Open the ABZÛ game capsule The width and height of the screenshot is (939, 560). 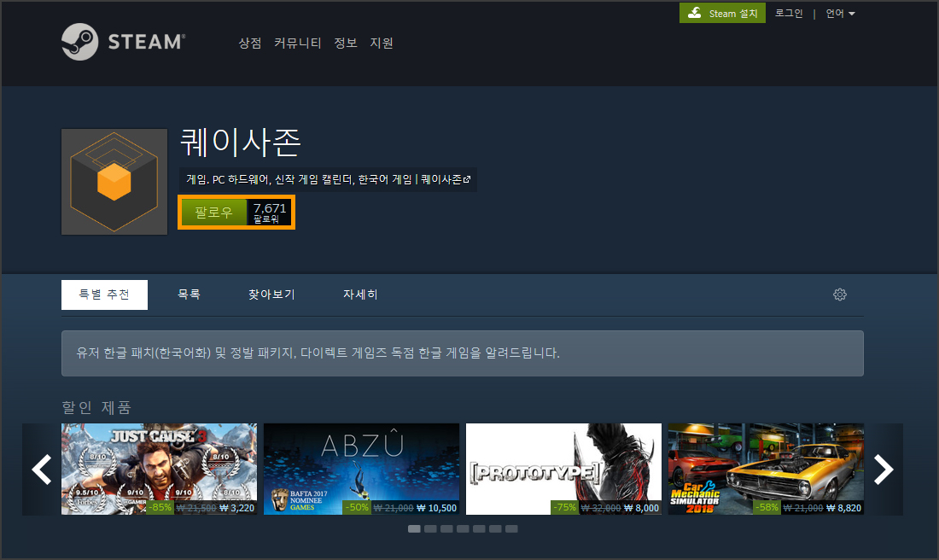click(x=362, y=469)
